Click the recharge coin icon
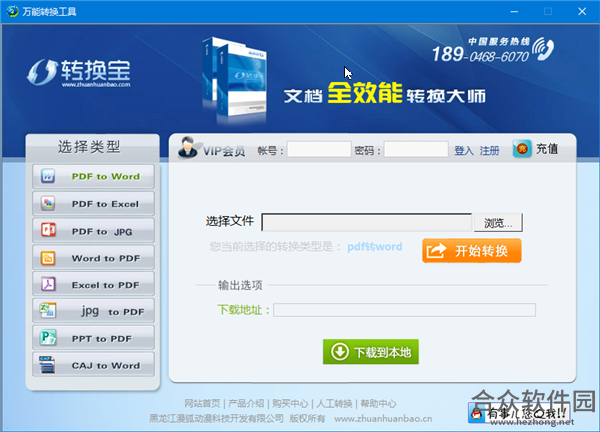This screenshot has width=600, height=432. coord(522,149)
